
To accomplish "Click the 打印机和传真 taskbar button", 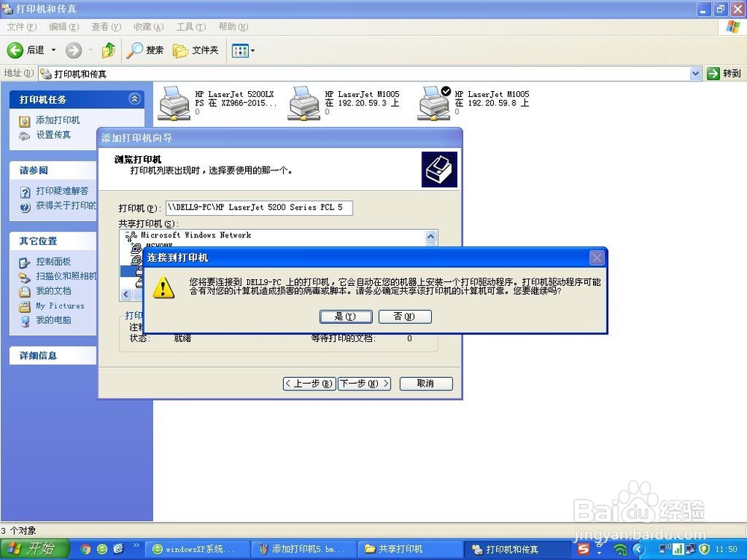I will (517, 549).
